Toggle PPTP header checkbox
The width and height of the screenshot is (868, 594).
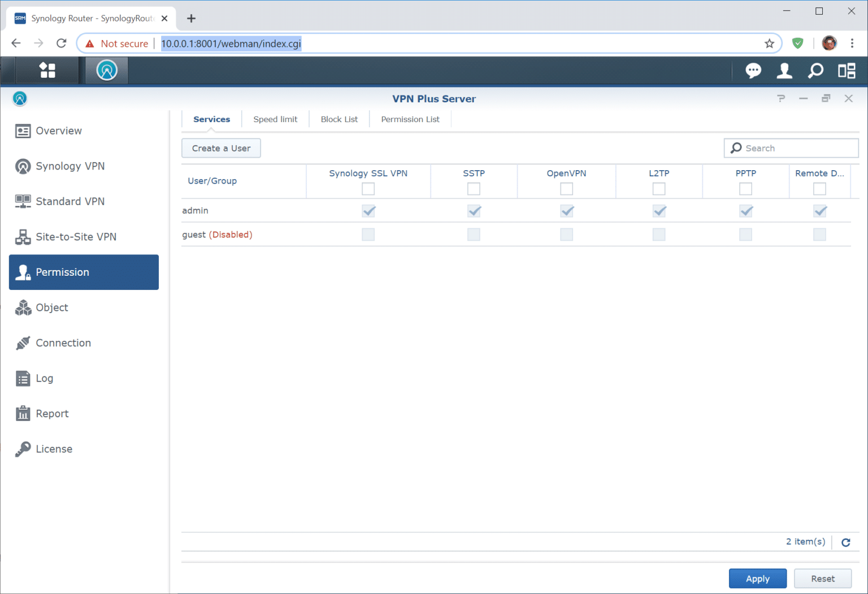pyautogui.click(x=745, y=189)
